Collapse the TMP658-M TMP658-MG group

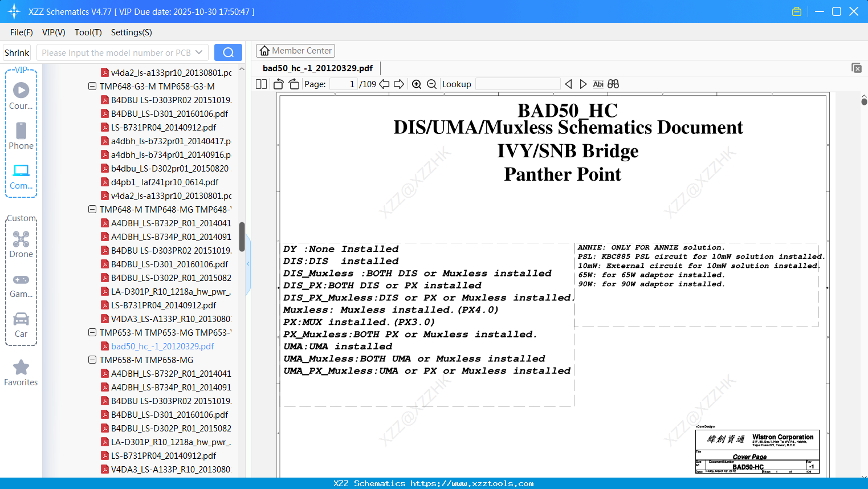pyautogui.click(x=92, y=360)
